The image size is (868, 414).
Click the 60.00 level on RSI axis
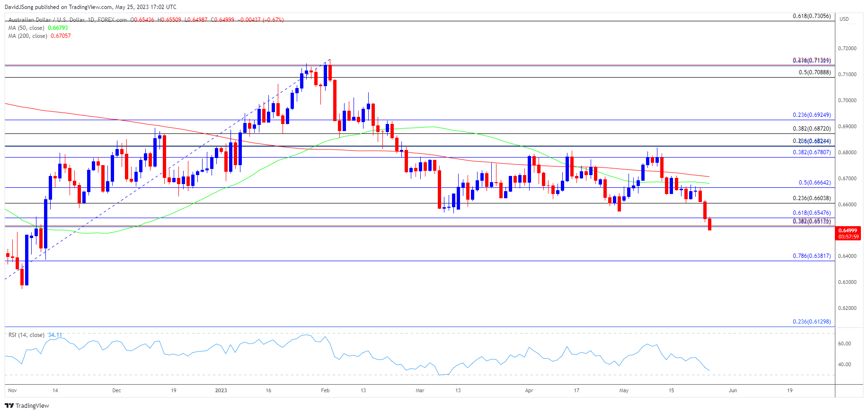tap(844, 344)
